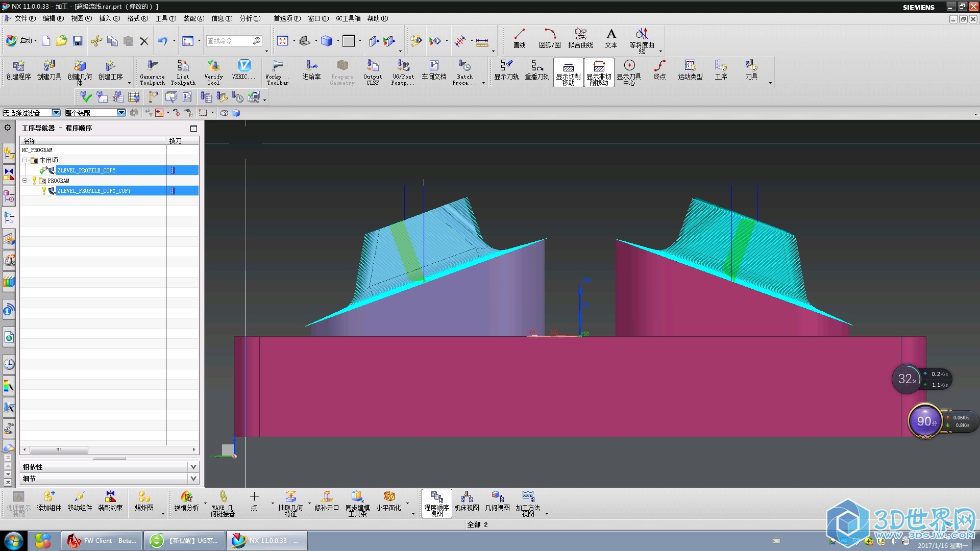The width and height of the screenshot is (980, 551).
Task: Click the navigator horizontal scrollbar thumb
Action: coord(59,450)
